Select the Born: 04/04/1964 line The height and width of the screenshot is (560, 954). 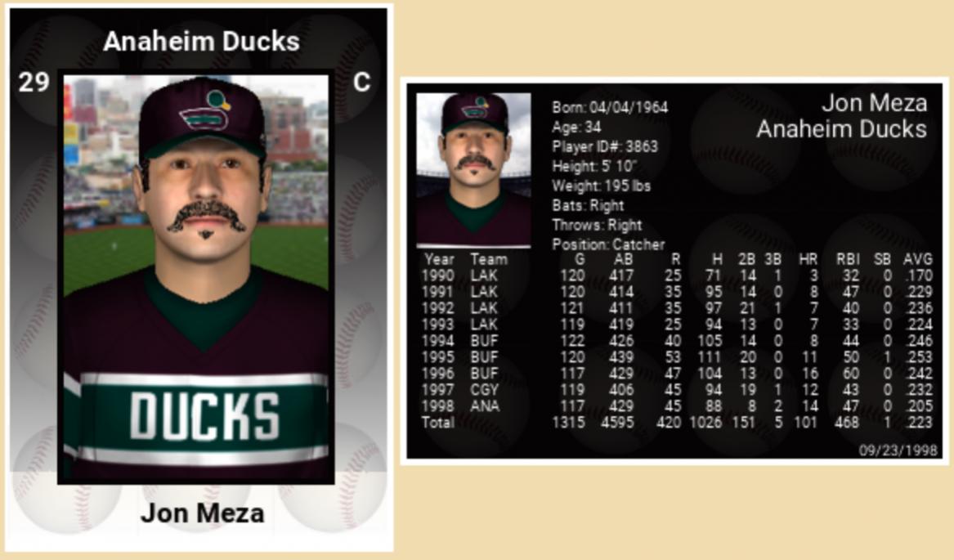pyautogui.click(x=610, y=107)
